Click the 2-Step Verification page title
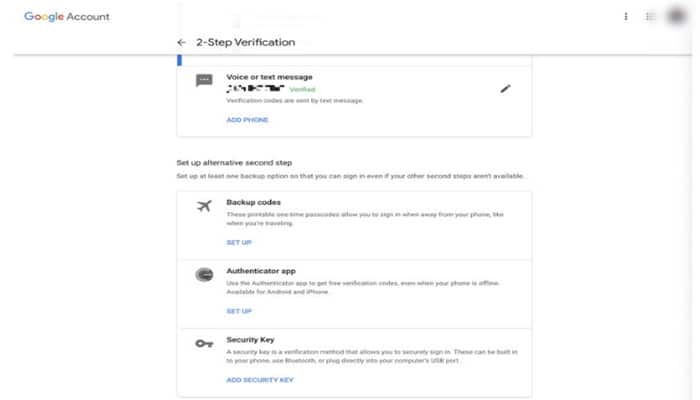700x400 pixels. (x=246, y=42)
